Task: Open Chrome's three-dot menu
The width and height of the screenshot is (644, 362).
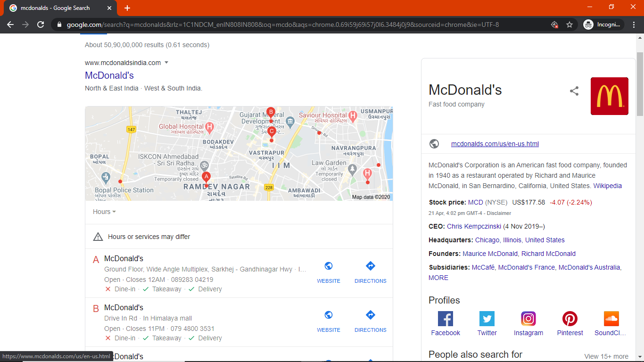Action: [634, 24]
